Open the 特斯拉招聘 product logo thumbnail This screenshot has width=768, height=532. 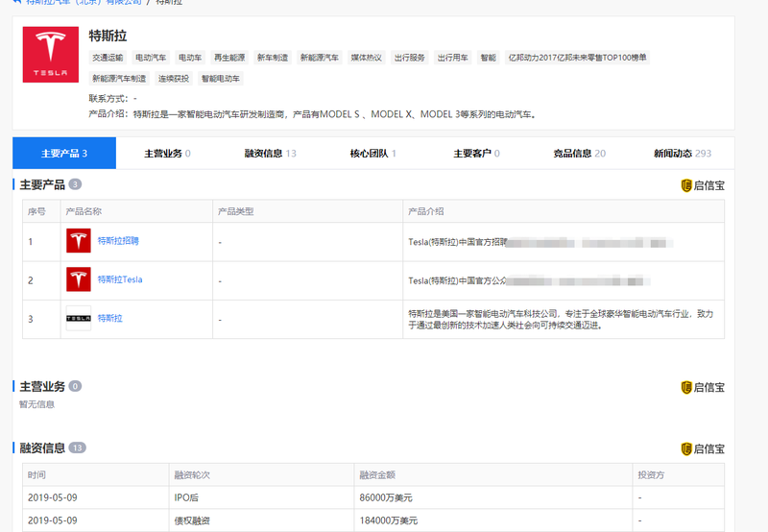(x=79, y=241)
